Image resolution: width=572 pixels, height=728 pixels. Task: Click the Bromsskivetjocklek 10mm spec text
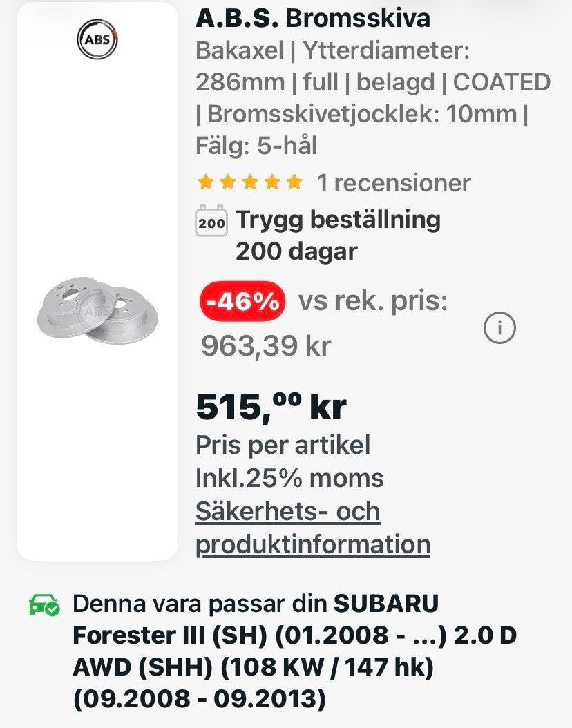361,114
